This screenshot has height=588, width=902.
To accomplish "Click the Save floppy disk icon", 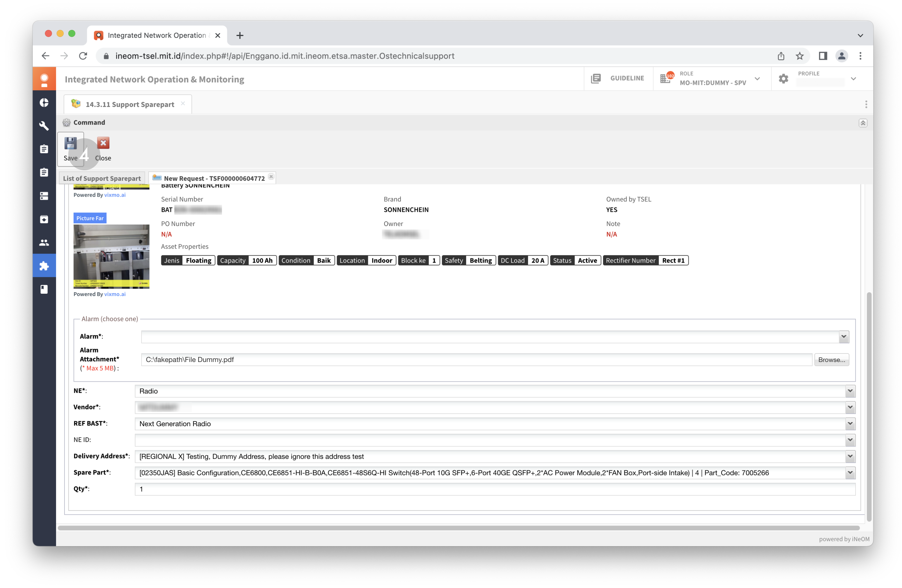I will coord(71,144).
